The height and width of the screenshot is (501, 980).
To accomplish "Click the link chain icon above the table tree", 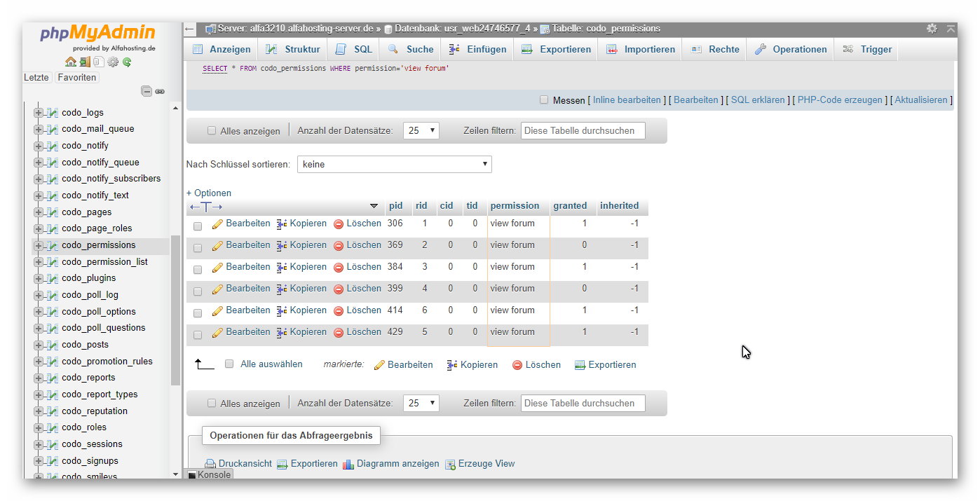I will [x=160, y=91].
